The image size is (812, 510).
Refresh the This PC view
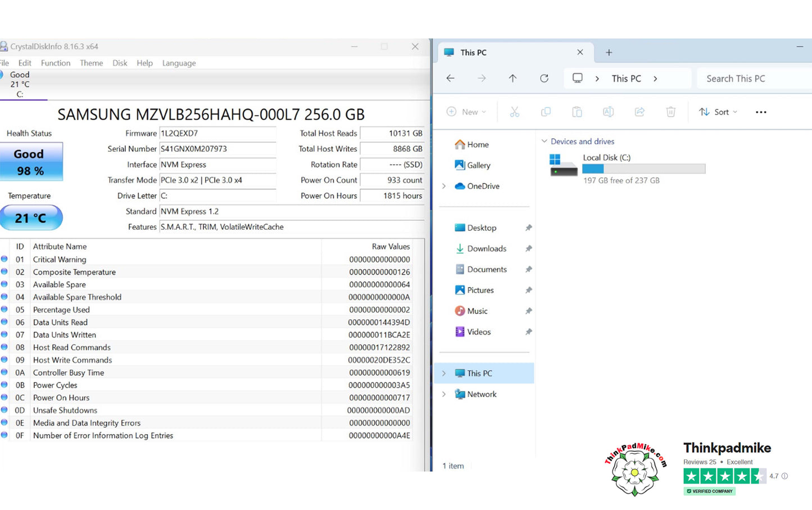[x=544, y=79]
